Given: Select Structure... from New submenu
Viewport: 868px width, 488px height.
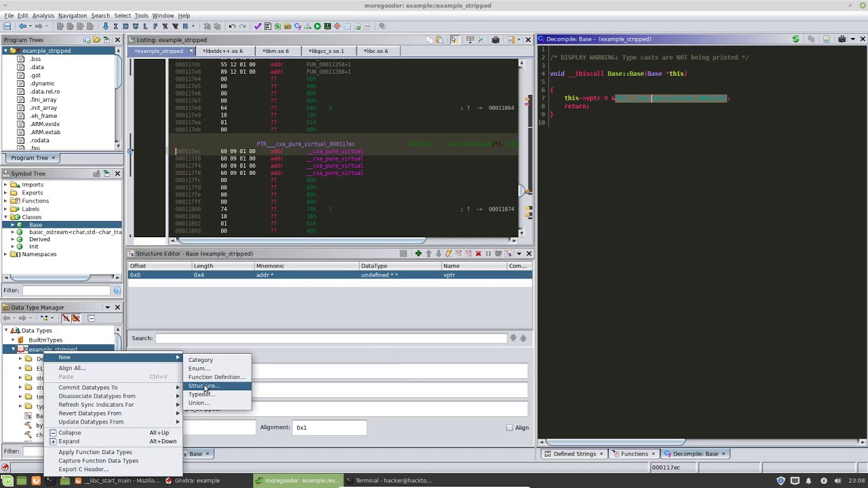Looking at the screenshot, I should click(216, 386).
